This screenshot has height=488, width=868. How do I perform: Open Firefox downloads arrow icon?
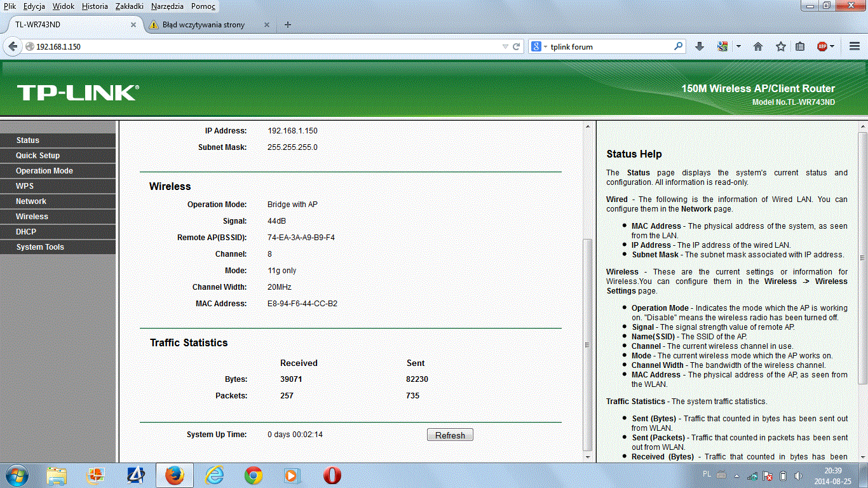(x=700, y=46)
